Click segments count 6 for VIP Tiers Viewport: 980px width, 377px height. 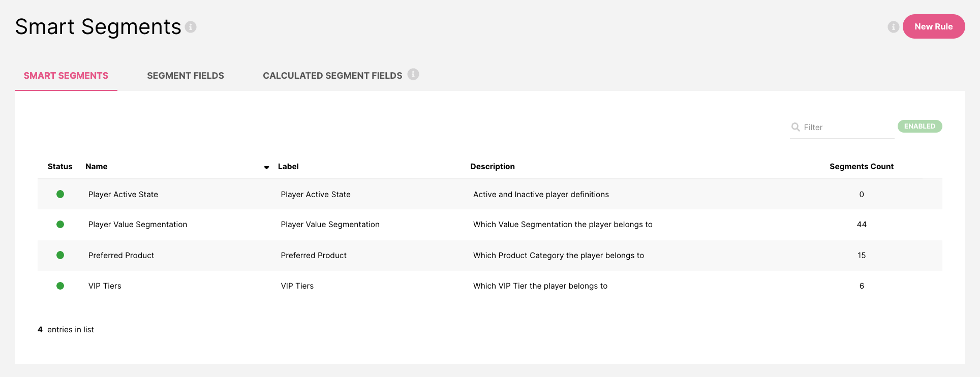[x=862, y=286]
